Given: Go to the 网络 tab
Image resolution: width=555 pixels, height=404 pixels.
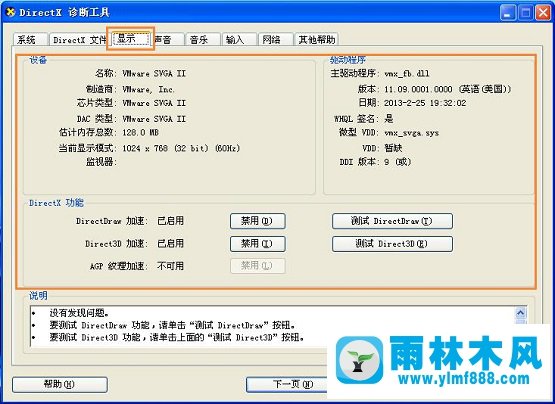Looking at the screenshot, I should pyautogui.click(x=275, y=39).
